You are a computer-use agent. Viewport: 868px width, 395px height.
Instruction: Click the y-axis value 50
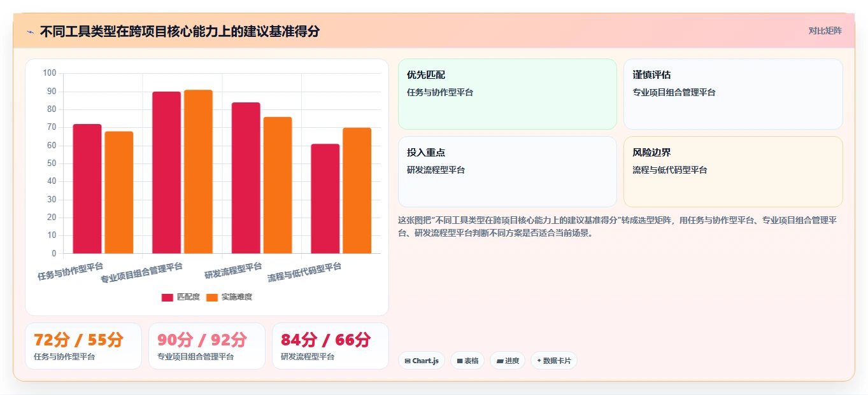[x=52, y=163]
